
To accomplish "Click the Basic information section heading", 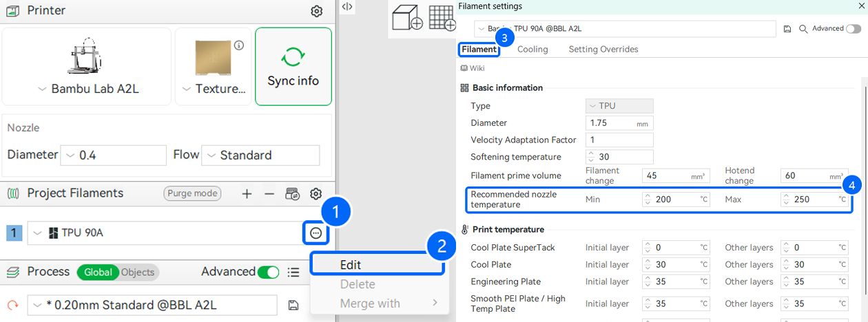I will (508, 88).
